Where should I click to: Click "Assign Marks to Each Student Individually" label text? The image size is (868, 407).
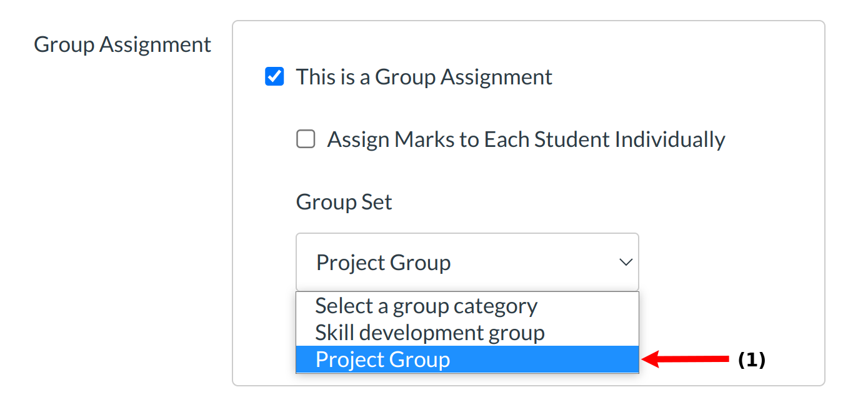(526, 139)
